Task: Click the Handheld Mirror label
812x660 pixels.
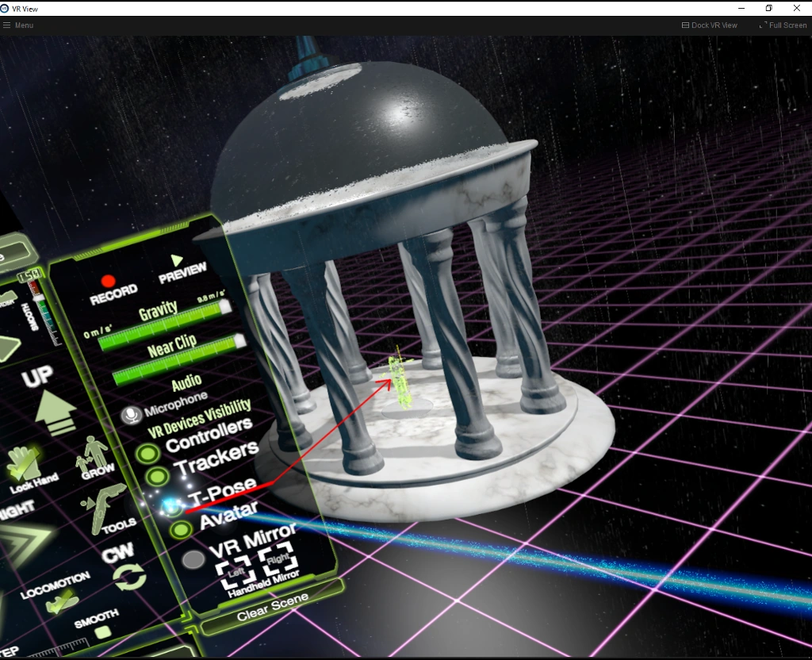Action: (263, 584)
